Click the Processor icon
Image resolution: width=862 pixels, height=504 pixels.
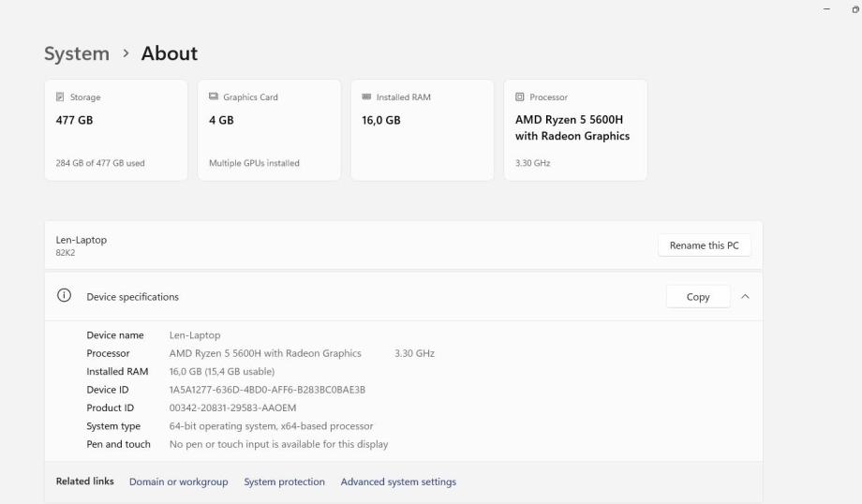pos(520,97)
